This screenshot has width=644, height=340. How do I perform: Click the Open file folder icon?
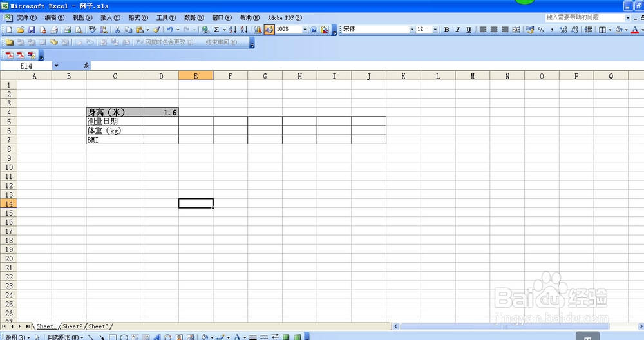pos(21,30)
